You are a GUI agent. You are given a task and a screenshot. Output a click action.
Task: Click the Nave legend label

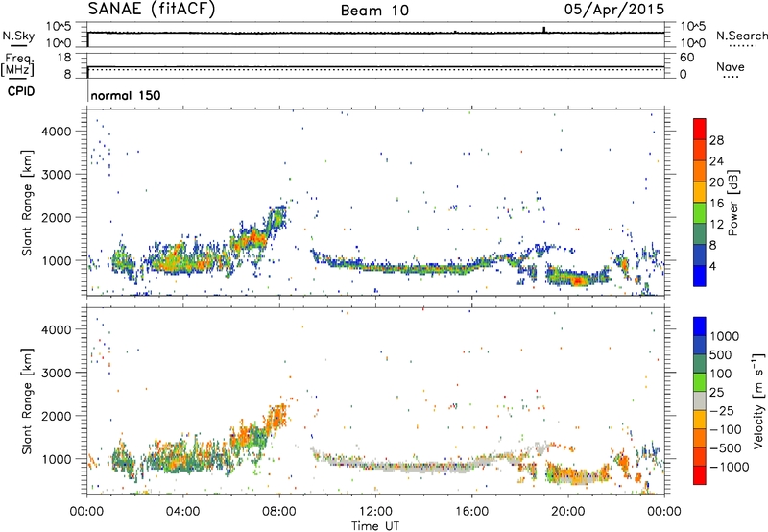(x=731, y=67)
